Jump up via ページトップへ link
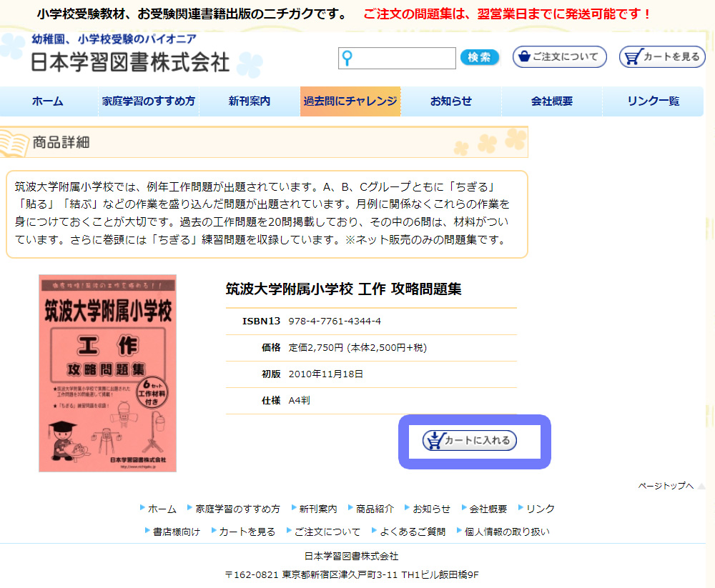 point(666,486)
